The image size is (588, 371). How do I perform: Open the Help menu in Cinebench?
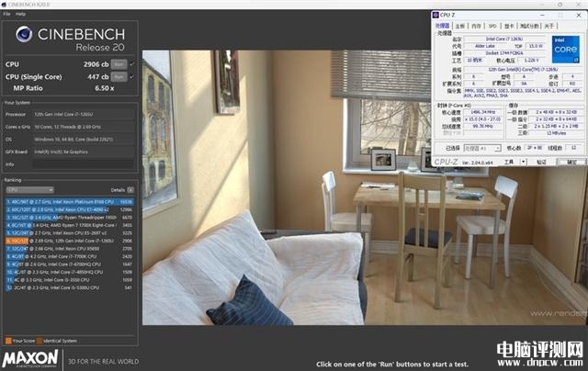20,14
